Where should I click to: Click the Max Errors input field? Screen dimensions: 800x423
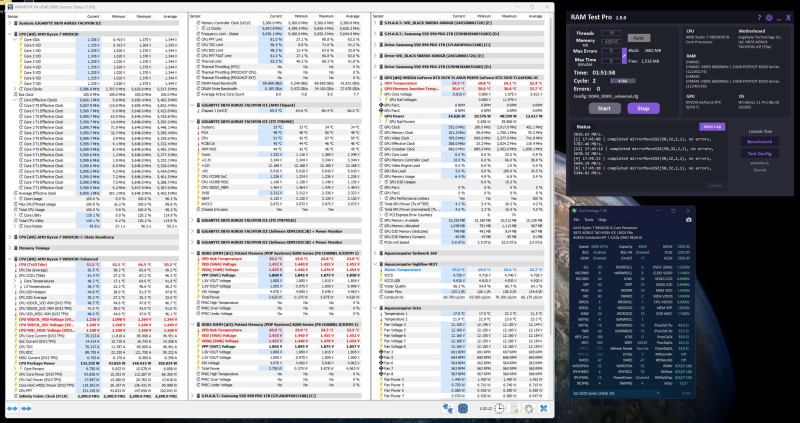[611, 51]
